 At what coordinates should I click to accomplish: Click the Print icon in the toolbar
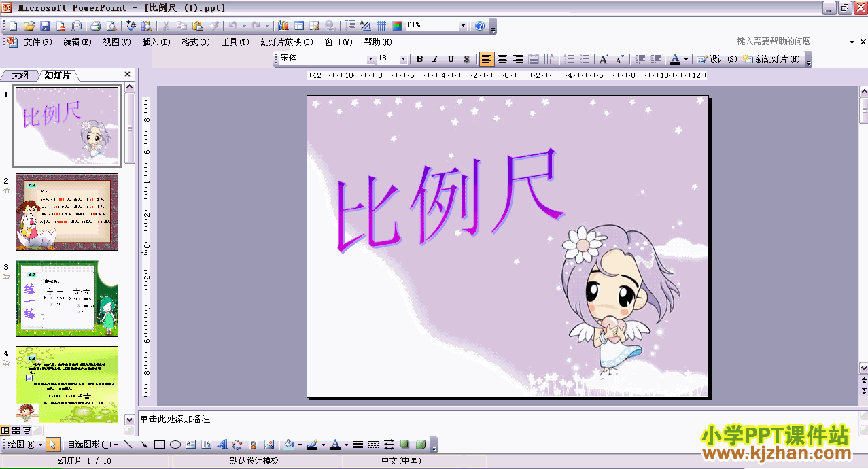point(95,26)
